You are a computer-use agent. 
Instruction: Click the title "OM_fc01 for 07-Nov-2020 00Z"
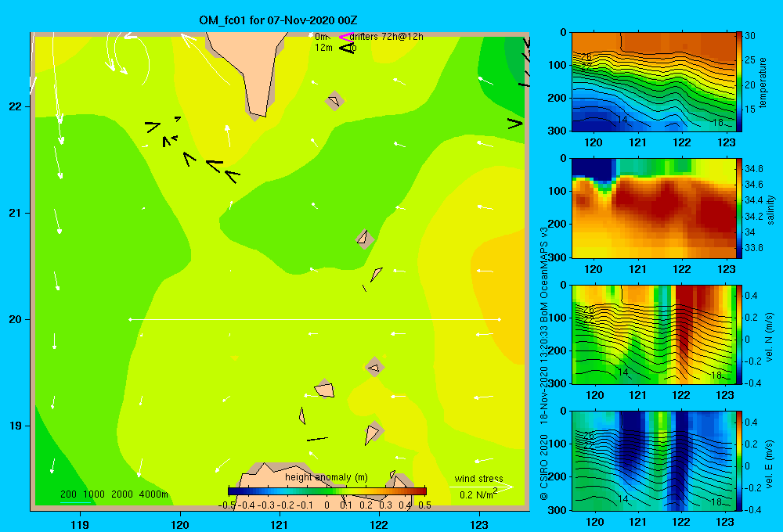278,20
